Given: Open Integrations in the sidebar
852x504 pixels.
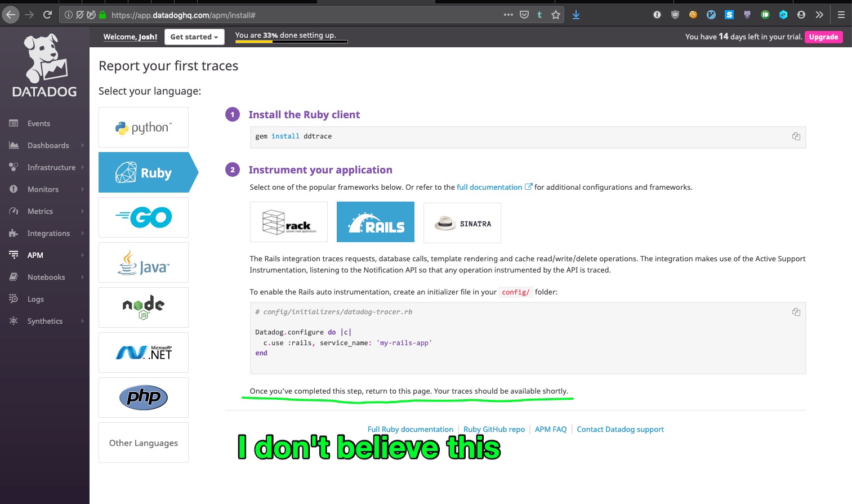Looking at the screenshot, I should point(48,233).
